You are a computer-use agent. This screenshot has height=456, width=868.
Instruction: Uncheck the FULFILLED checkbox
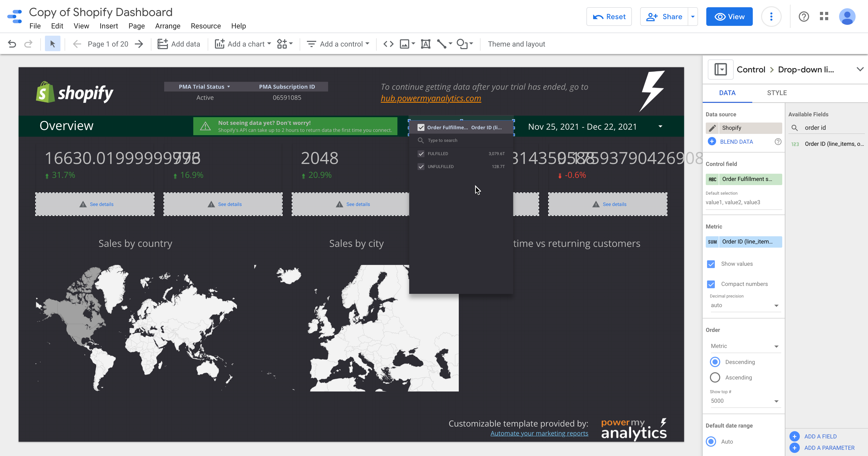pos(421,154)
